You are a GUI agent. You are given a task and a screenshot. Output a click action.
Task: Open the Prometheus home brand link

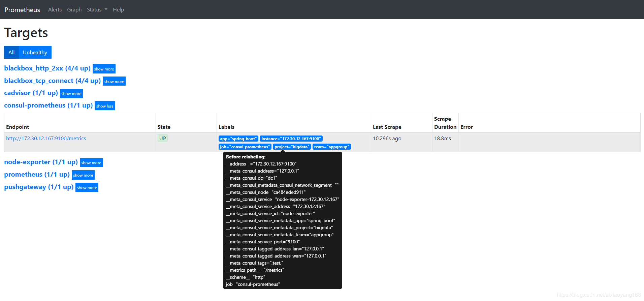(x=22, y=10)
